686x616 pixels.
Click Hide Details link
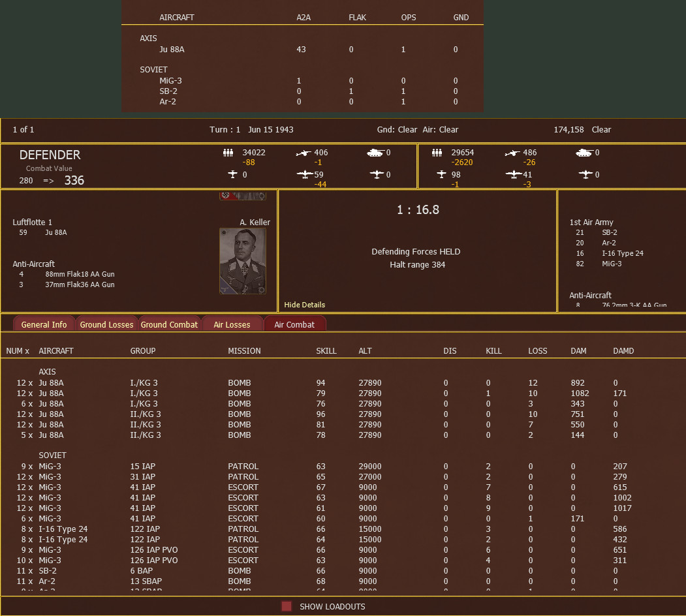[305, 305]
